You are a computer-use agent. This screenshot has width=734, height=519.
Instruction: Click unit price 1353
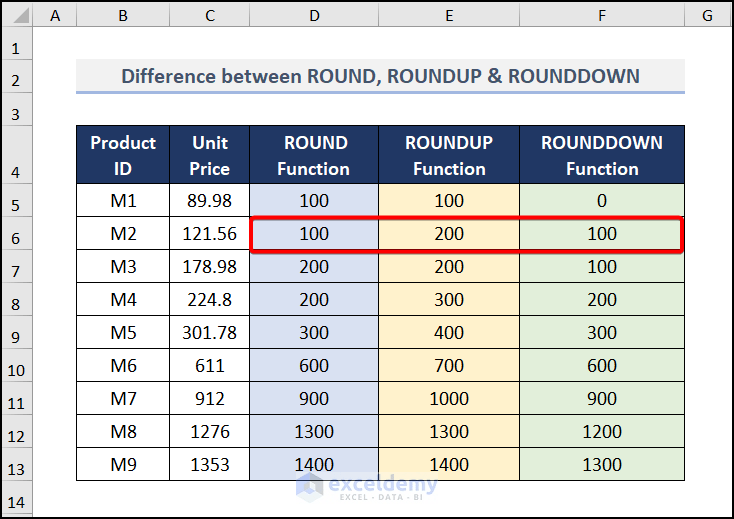pyautogui.click(x=210, y=464)
